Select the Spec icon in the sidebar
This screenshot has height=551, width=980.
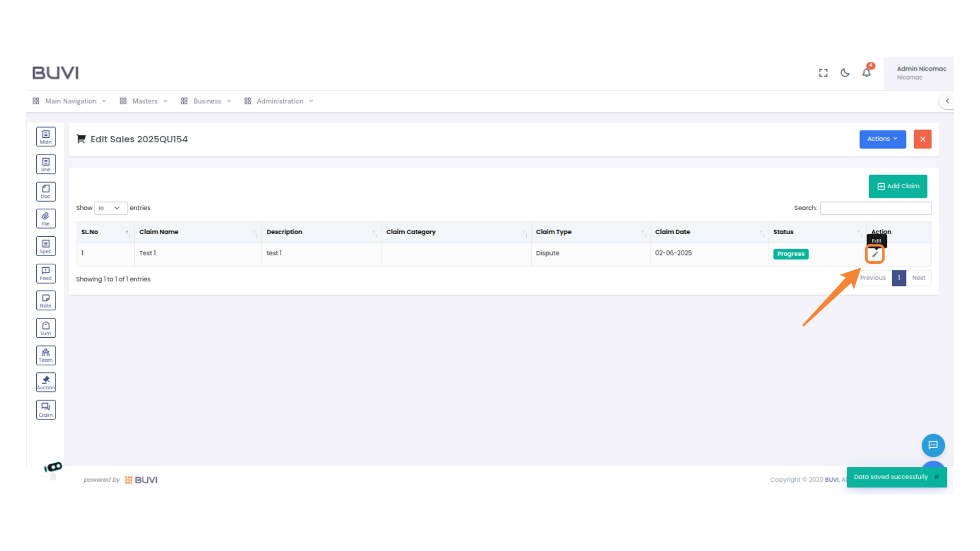(x=46, y=245)
